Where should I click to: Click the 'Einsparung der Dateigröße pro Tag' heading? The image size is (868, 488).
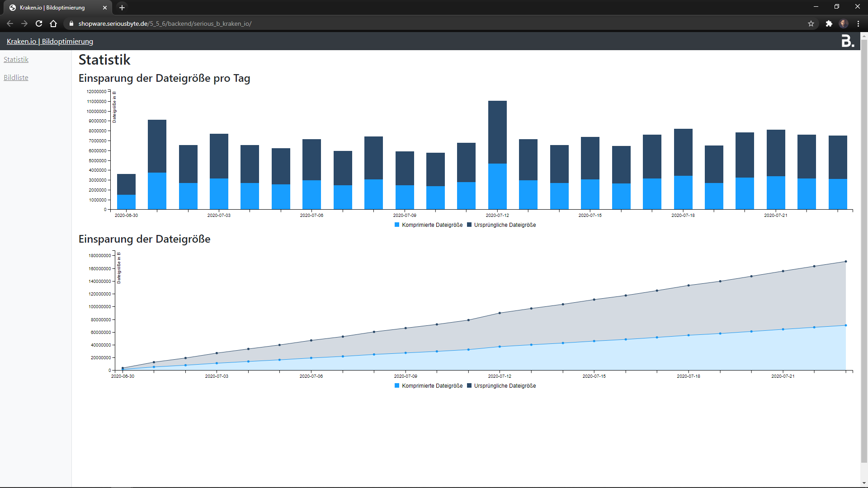[164, 78]
